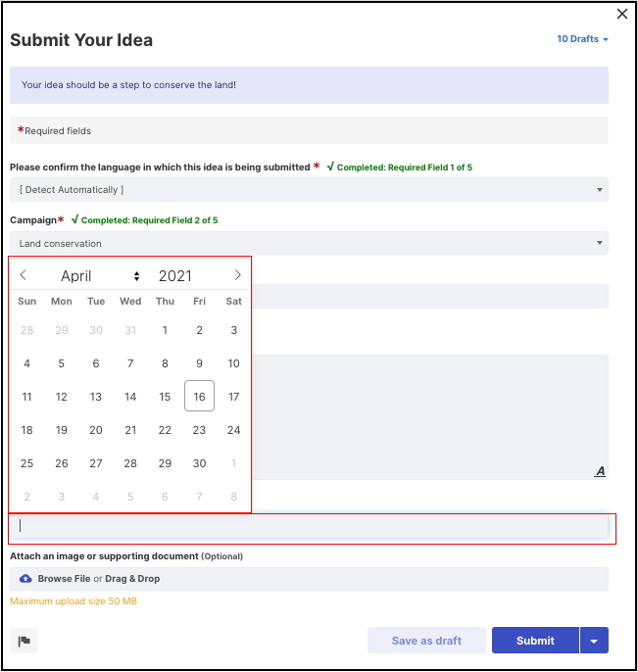Open the 10 Drafts dropdown

[x=582, y=39]
